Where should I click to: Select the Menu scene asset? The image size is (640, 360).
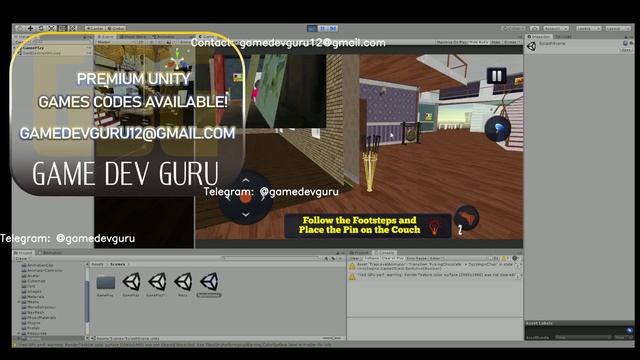(182, 284)
